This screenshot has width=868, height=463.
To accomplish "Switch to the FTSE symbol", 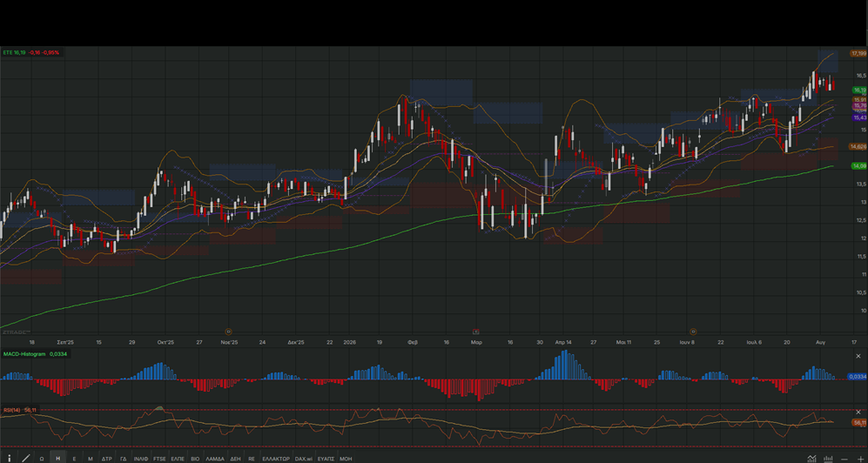I will pos(159,459).
